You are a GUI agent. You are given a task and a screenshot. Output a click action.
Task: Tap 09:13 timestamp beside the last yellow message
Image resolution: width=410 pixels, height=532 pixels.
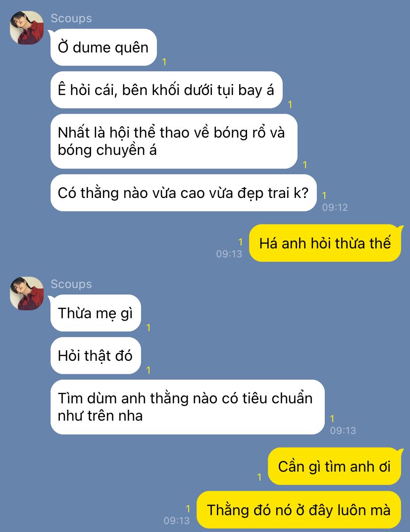tap(176, 521)
